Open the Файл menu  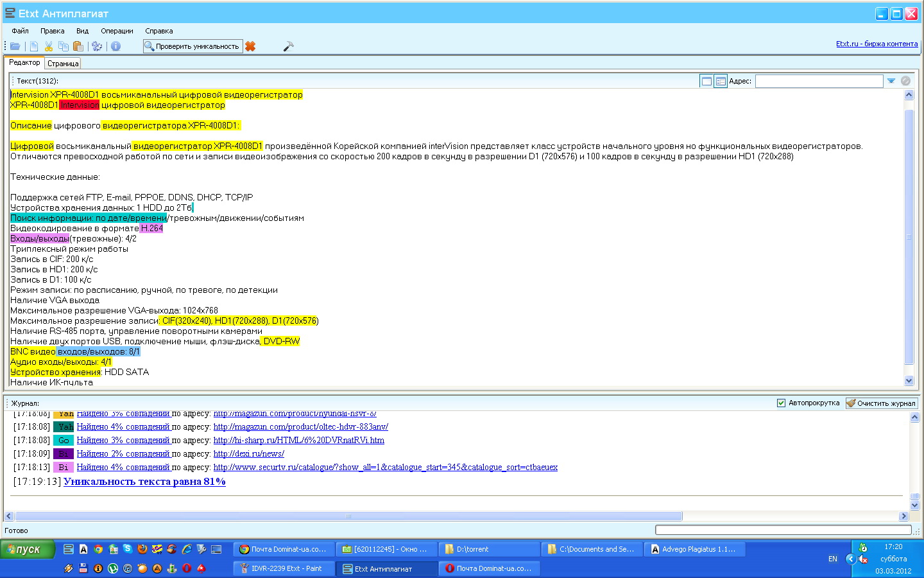click(x=20, y=31)
